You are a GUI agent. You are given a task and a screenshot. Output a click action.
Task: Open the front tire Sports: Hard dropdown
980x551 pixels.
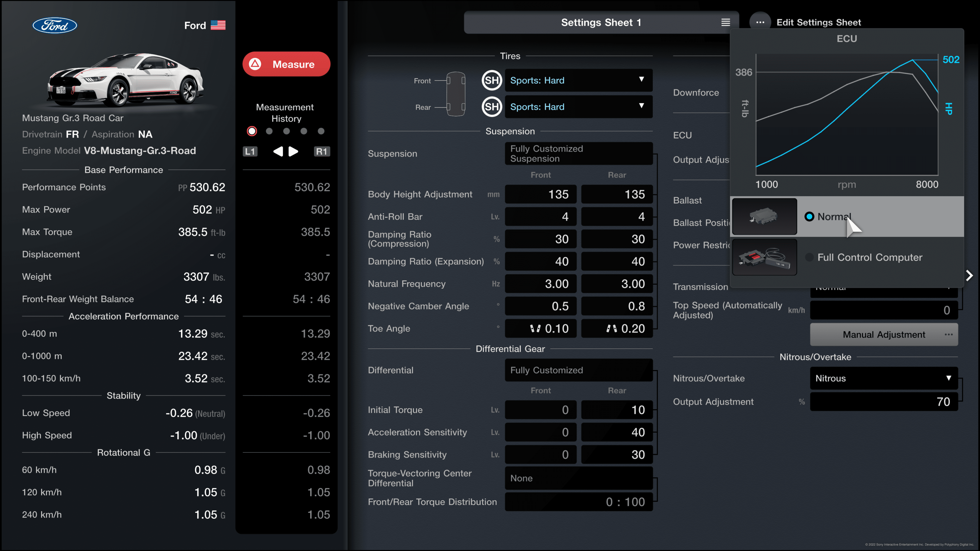pos(579,80)
